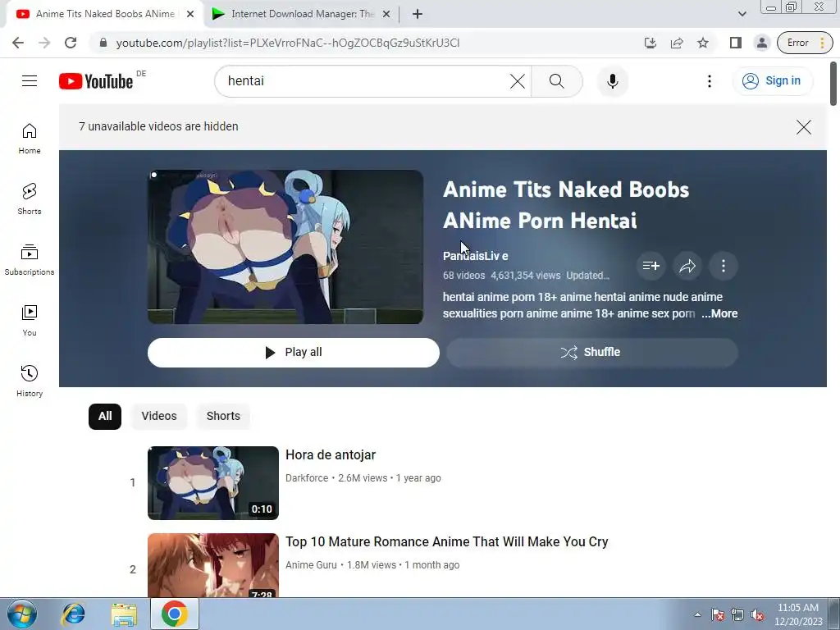Screen dimensions: 840x630
Task: Open the YouTube hamburger guide menu
Action: [x=30, y=81]
